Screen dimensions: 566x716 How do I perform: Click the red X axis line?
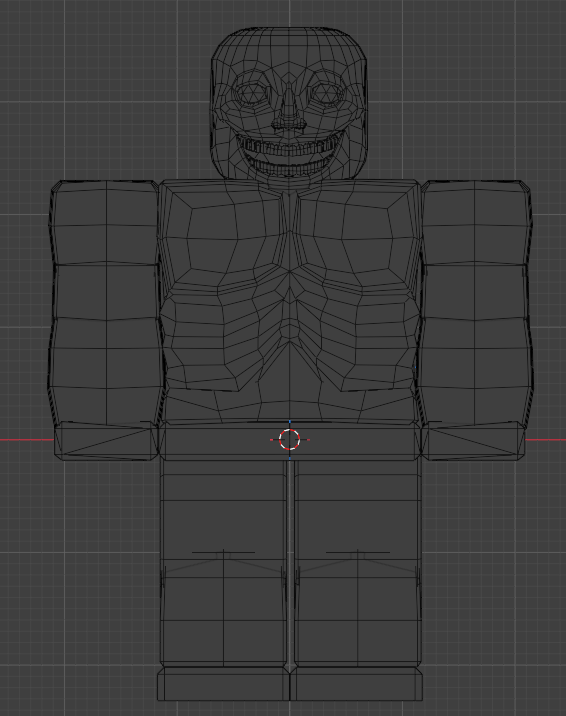click(26, 440)
